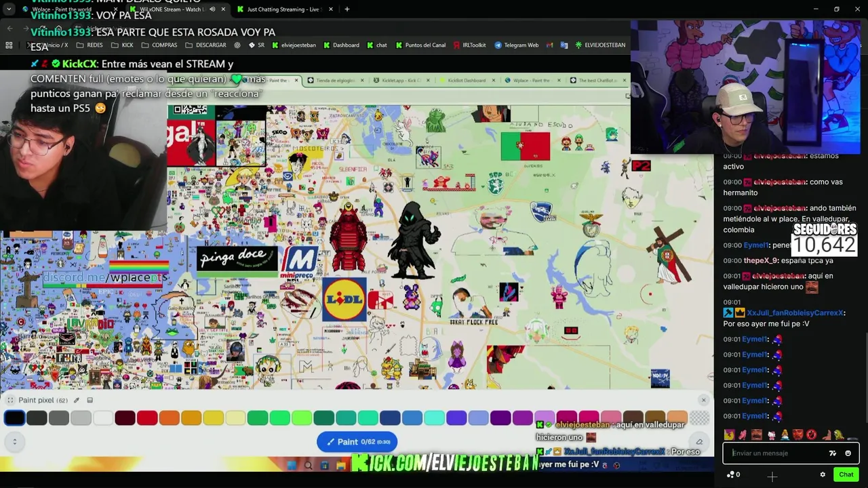Viewport: 868px width, 488px height.
Task: Open the emoji picker in chat box
Action: (848, 453)
